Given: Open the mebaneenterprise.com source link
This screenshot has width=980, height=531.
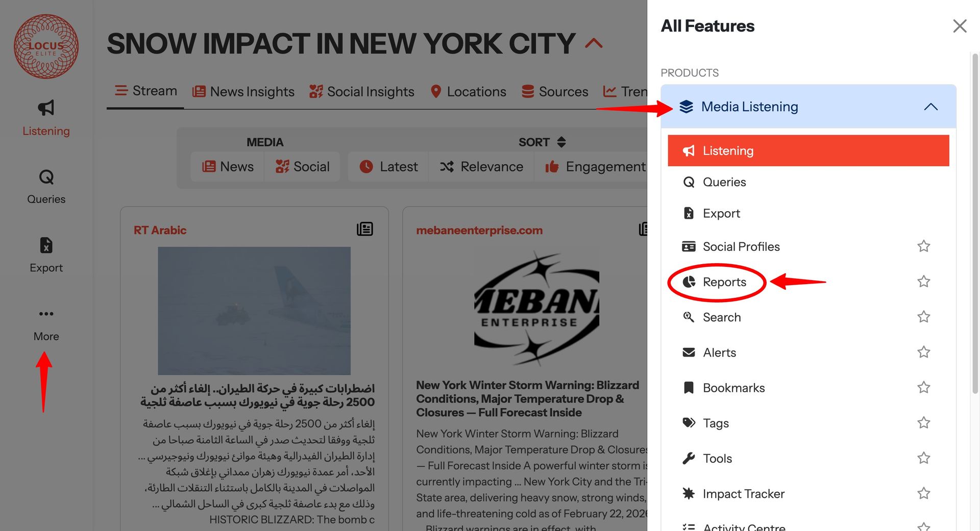Looking at the screenshot, I should tap(479, 230).
